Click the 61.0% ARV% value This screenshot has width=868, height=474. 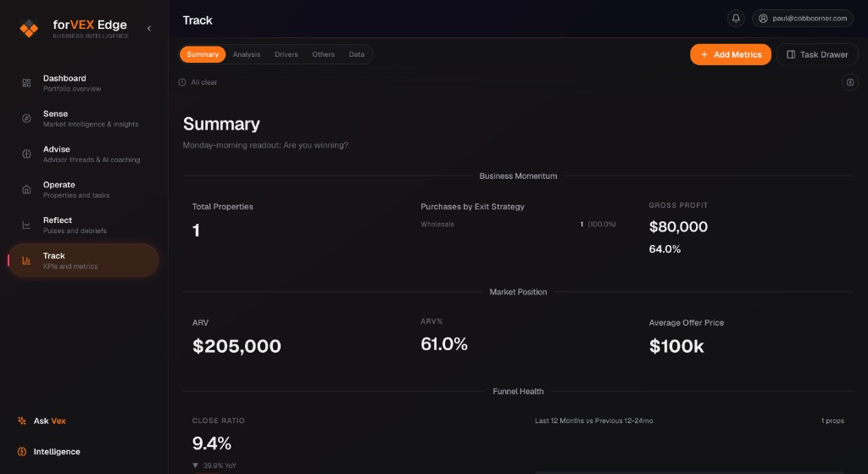[x=444, y=344]
